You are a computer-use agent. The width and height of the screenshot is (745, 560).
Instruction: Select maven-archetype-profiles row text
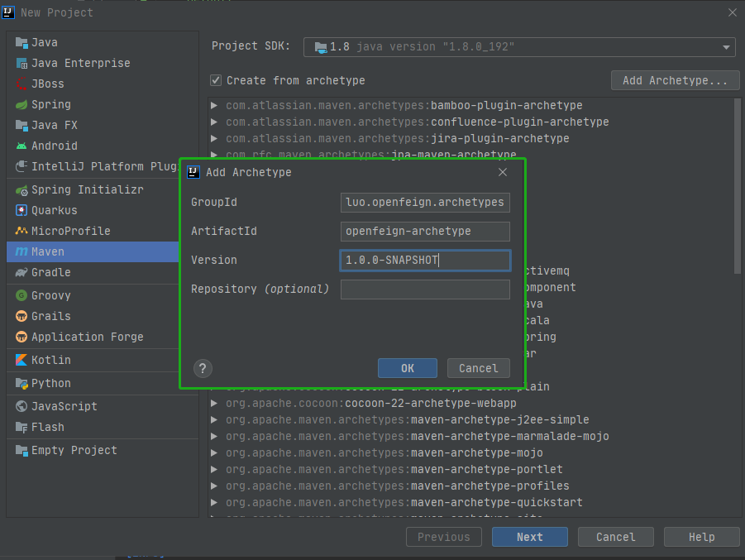point(397,486)
